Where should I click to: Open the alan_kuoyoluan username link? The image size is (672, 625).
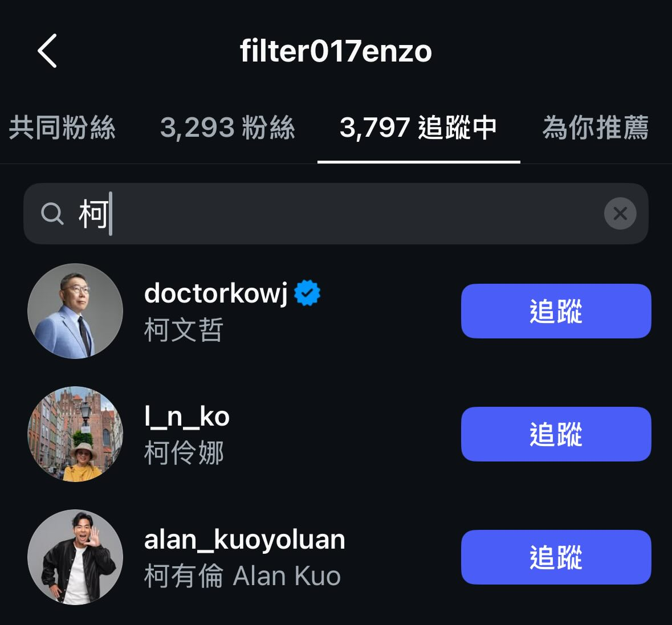pos(245,540)
